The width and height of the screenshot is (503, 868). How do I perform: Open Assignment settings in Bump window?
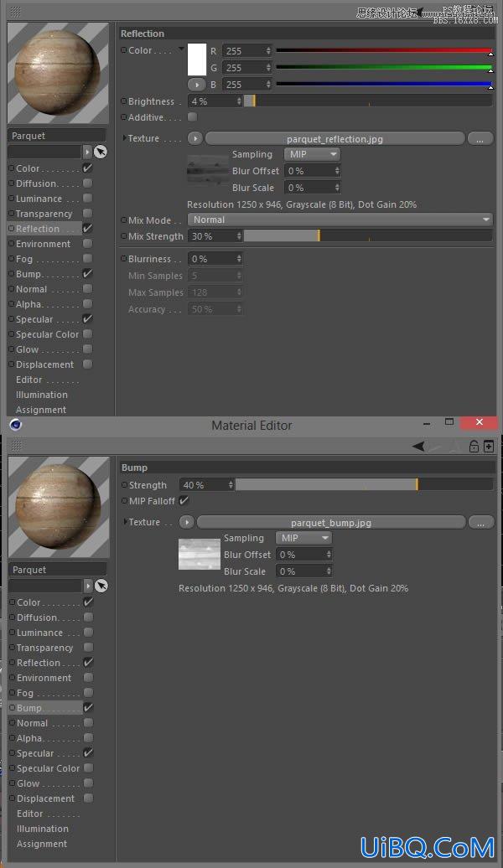(x=42, y=844)
